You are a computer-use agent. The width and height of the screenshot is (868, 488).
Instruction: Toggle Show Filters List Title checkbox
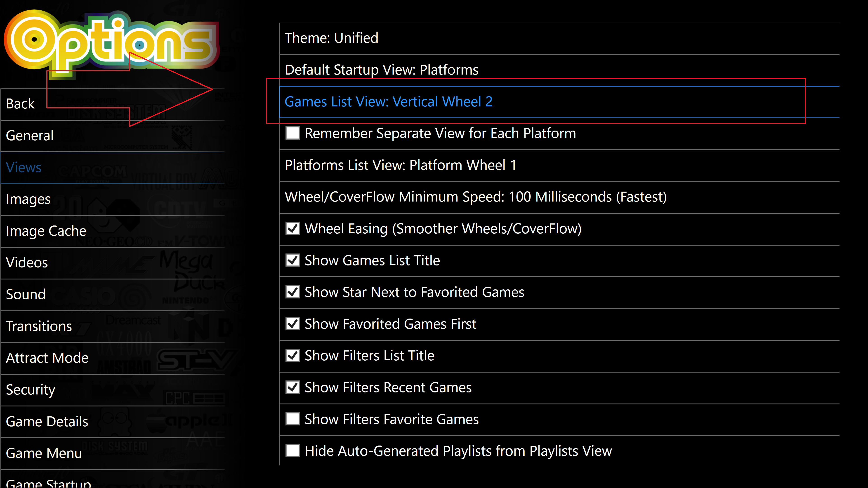click(x=292, y=356)
